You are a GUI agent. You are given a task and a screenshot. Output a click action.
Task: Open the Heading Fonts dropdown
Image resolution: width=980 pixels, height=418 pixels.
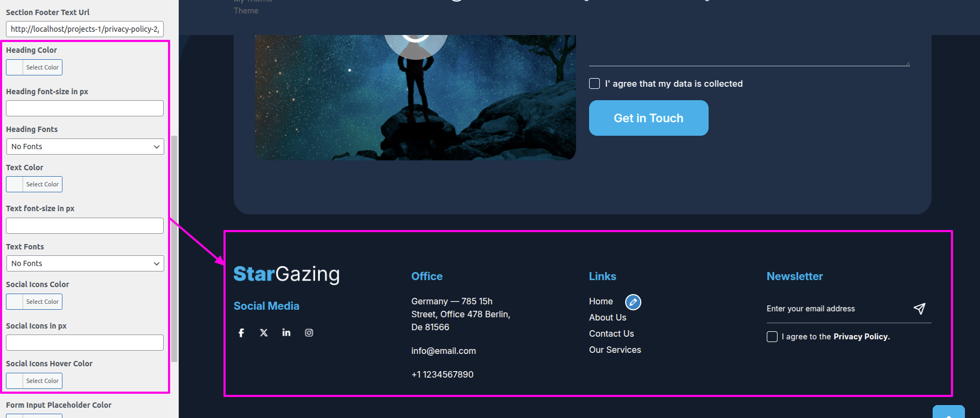(85, 147)
